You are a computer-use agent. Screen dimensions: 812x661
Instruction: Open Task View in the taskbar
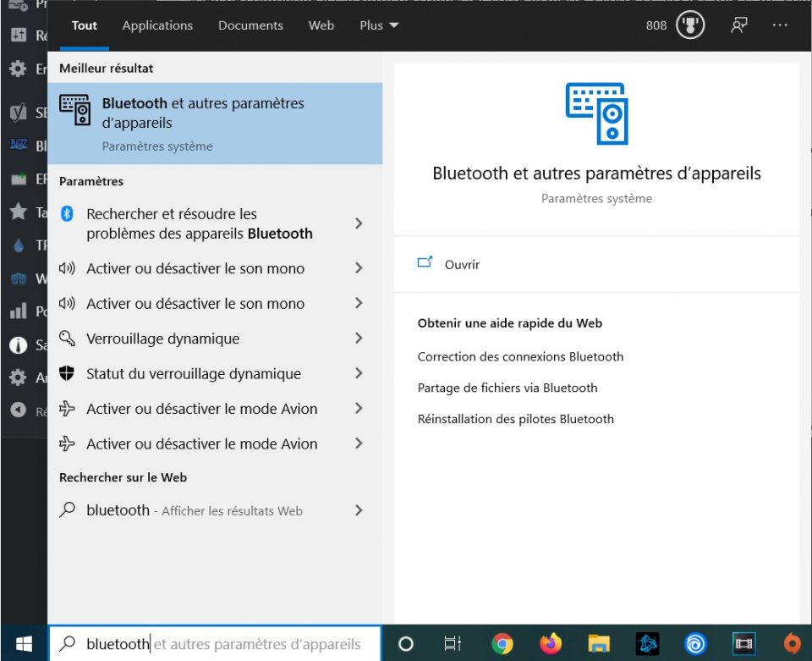pos(453,644)
